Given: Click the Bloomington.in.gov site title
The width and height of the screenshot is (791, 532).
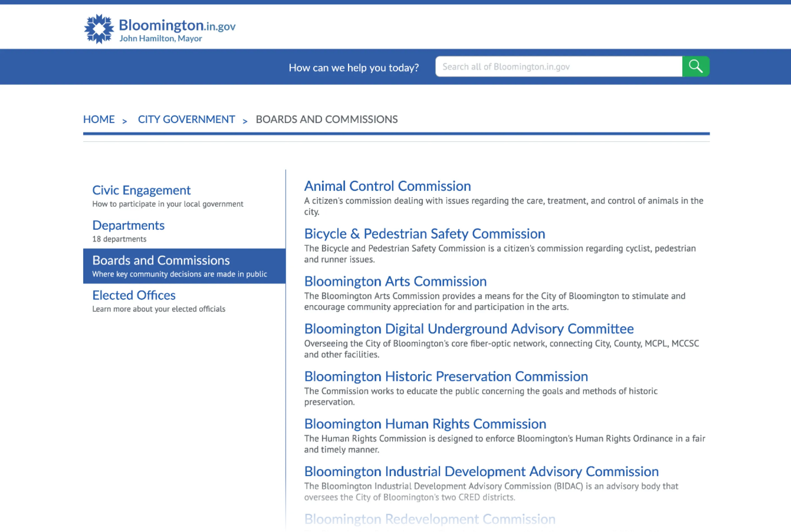Looking at the screenshot, I should coord(177,25).
